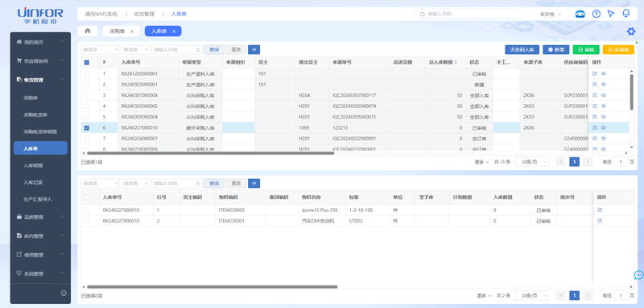Edit detail line ITEM230001
This screenshot has width=644, height=308.
tap(600, 221)
